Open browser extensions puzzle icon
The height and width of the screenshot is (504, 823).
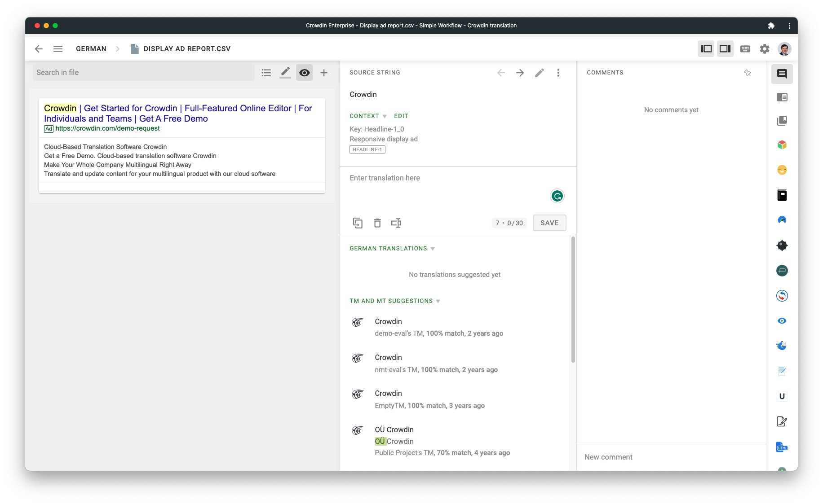pyautogui.click(x=771, y=26)
